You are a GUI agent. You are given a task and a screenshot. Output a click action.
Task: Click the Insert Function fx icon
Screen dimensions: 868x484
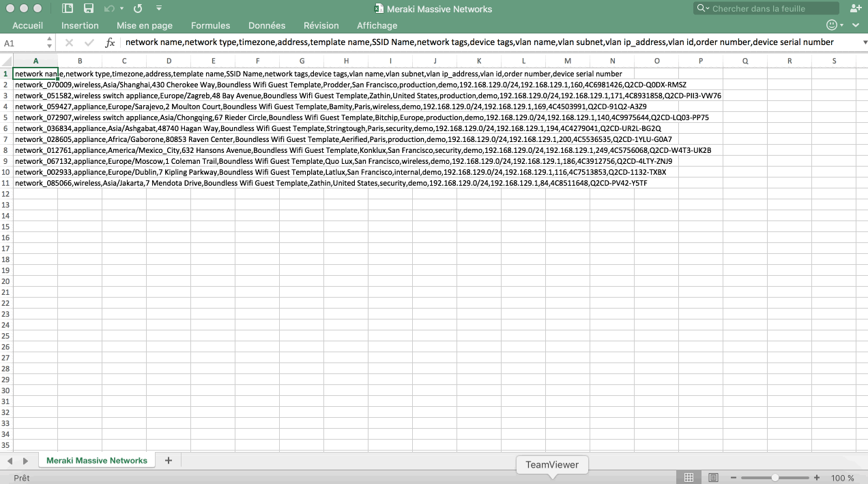(x=110, y=42)
